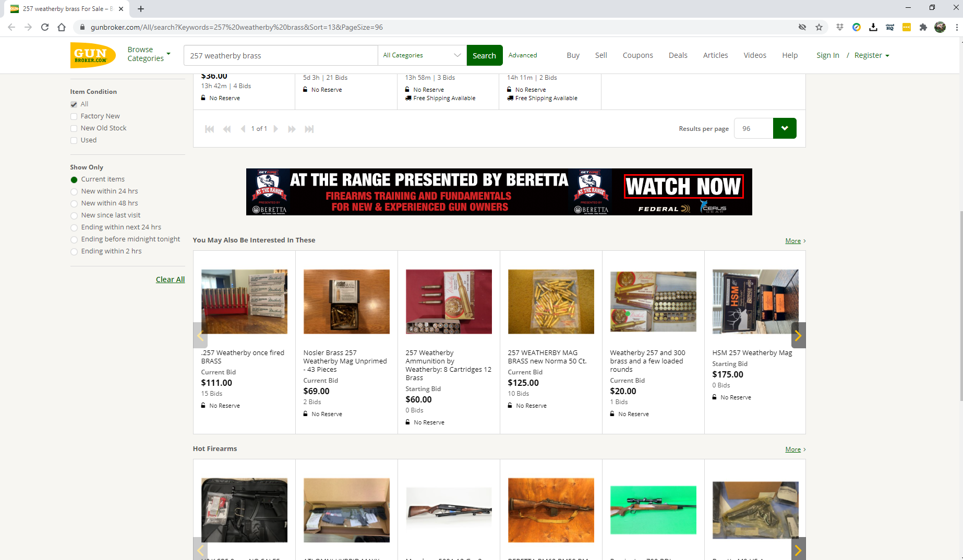Open Advanced search link
Image resolution: width=963 pixels, height=560 pixels.
point(523,55)
